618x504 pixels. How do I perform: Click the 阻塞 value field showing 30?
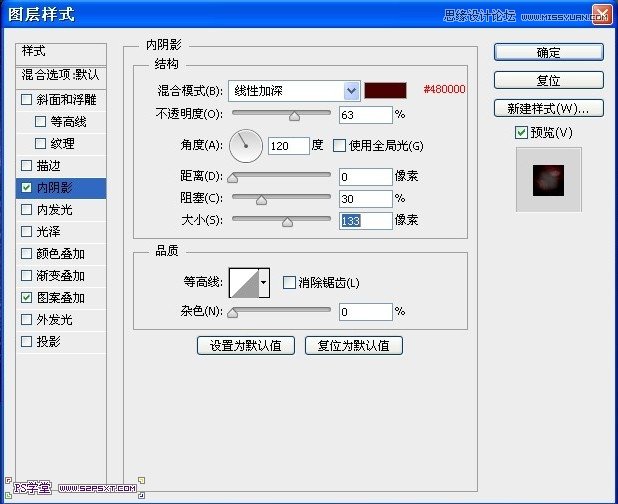366,199
